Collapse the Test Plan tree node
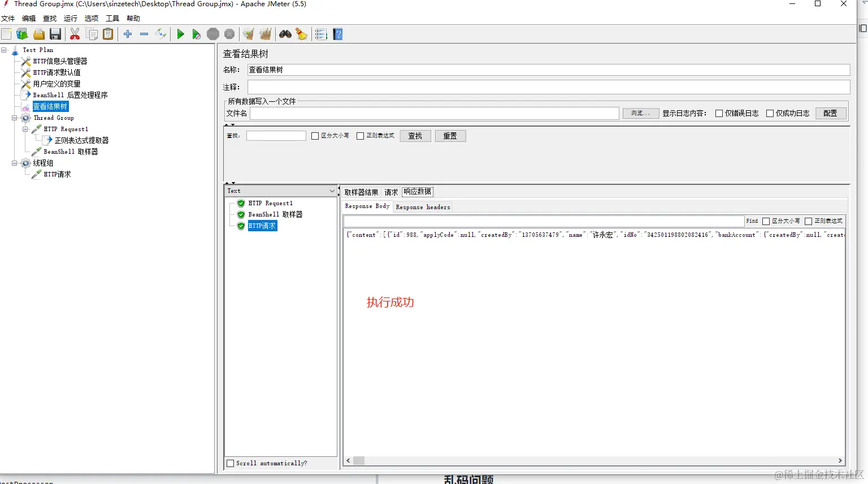Viewport: 868px width, 484px height. tap(4, 50)
